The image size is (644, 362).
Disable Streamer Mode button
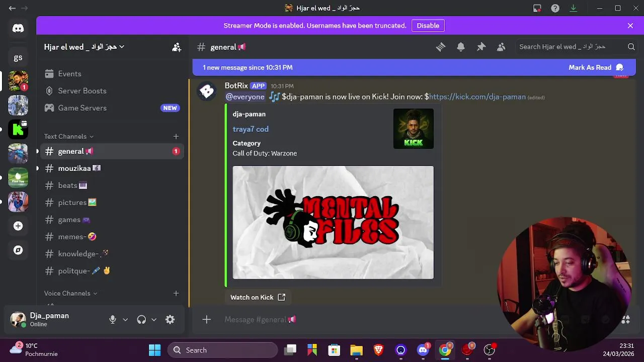(x=428, y=26)
